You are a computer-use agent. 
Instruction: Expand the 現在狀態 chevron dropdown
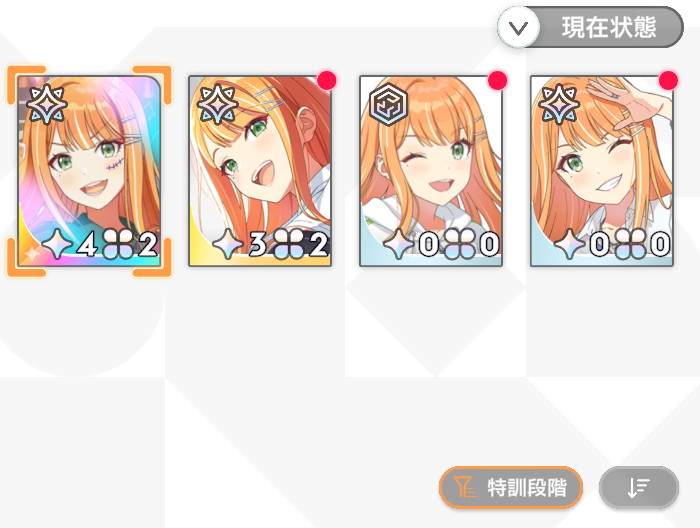coord(519,28)
